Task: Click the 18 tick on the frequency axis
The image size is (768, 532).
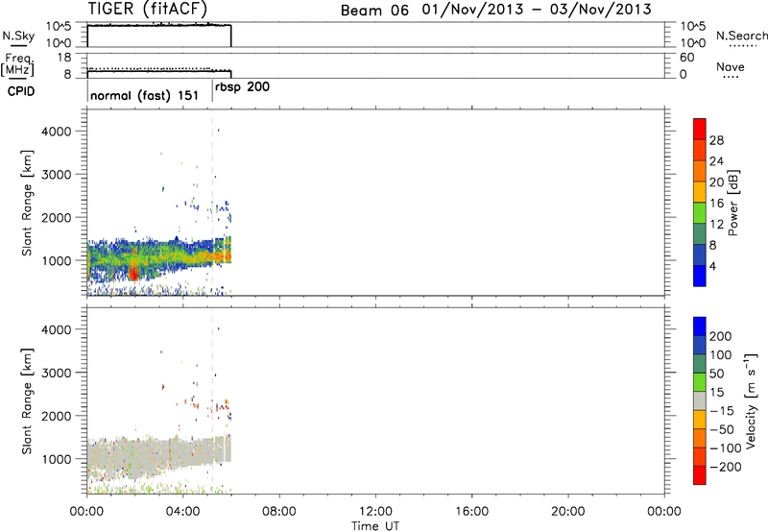Action: pos(64,58)
